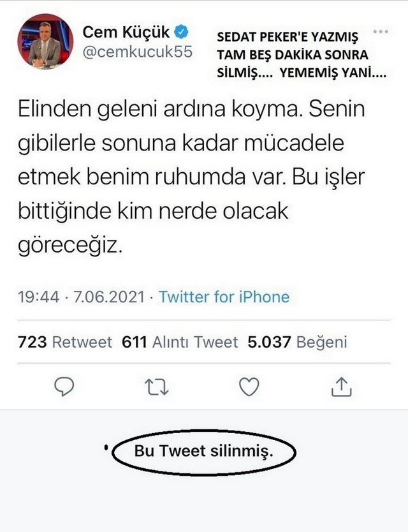Tap the SİLMİŞ.... YEMEMİŞ YANİ.... line
This screenshot has height=532, width=408.
point(302,73)
